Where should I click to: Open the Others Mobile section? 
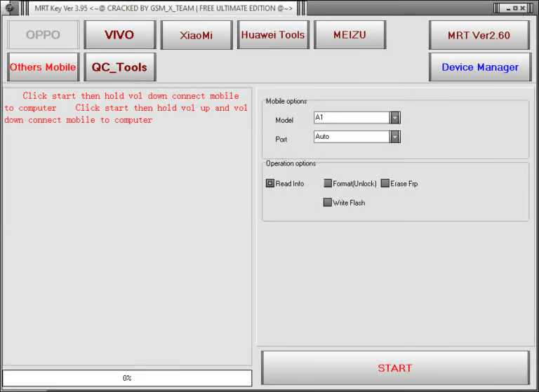point(43,67)
